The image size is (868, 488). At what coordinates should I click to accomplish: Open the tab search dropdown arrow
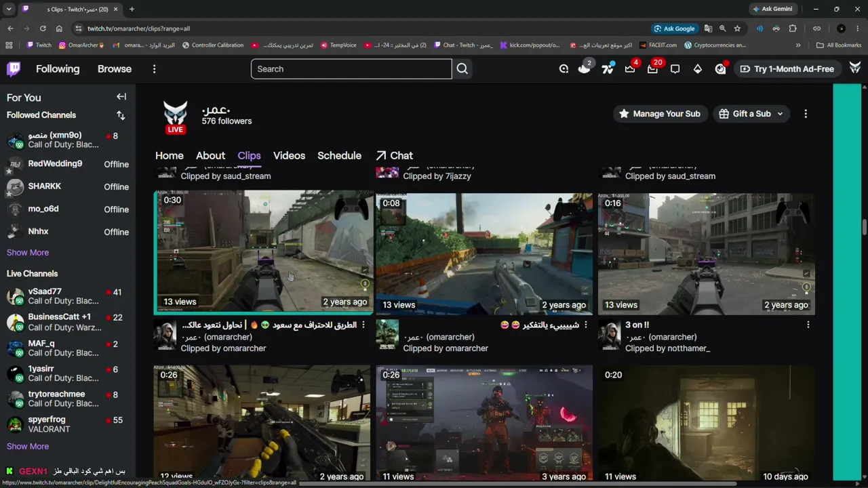9,9
